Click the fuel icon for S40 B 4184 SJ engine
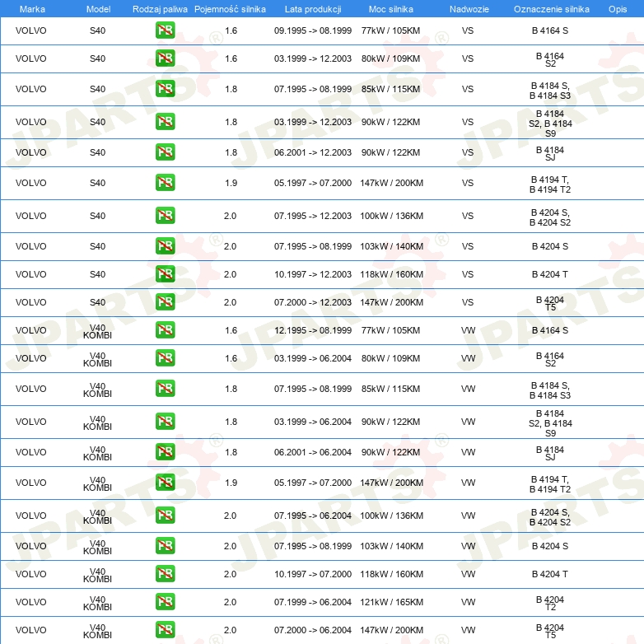 (x=165, y=152)
